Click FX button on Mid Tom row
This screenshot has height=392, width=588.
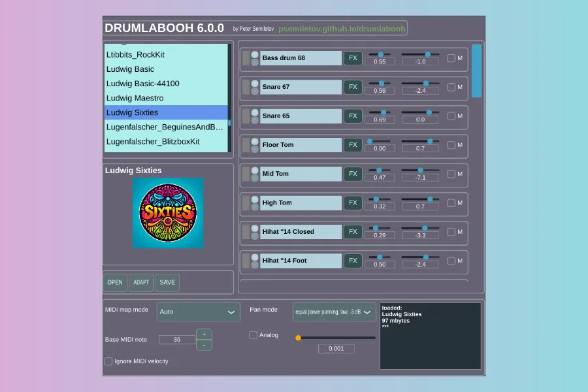353,174
